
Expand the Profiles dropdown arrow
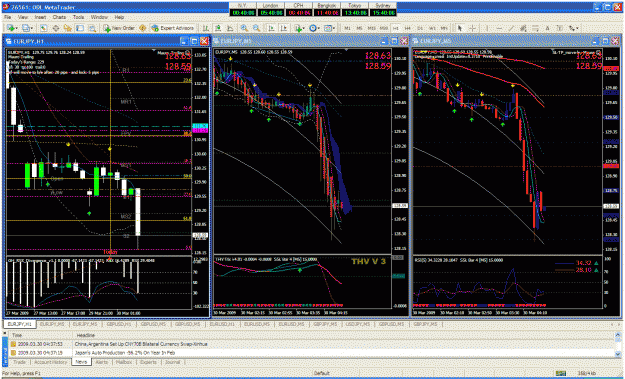pyautogui.click(x=32, y=28)
